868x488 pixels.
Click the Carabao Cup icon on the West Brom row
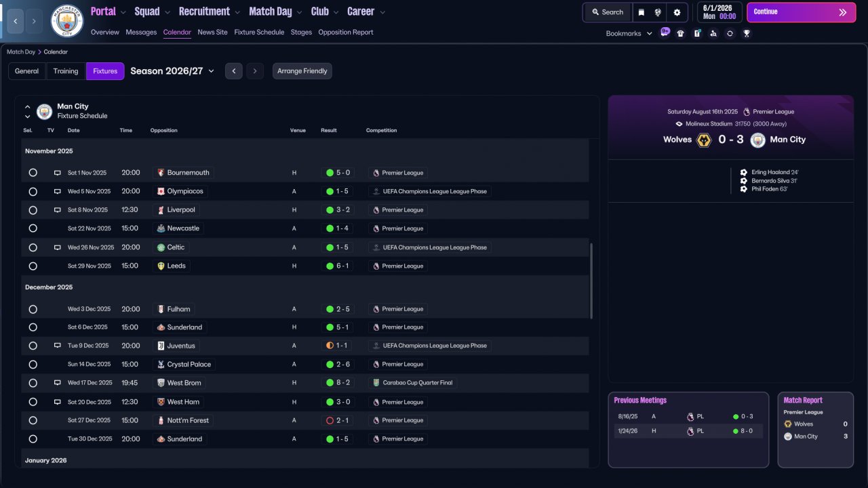[376, 383]
